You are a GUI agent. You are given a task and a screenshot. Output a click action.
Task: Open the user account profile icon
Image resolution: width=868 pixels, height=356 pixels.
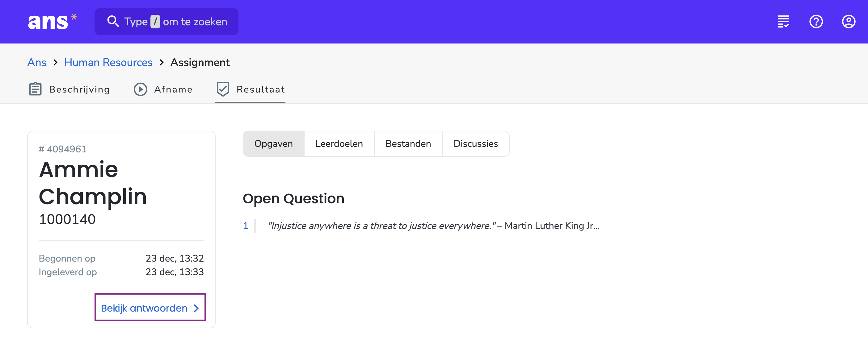[x=849, y=22]
